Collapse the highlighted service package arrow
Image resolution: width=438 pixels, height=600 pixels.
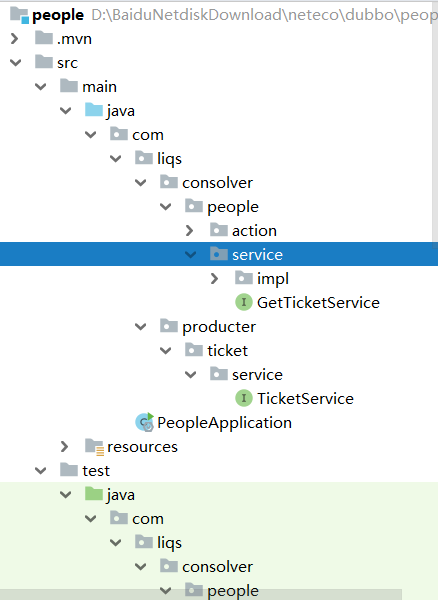191,254
